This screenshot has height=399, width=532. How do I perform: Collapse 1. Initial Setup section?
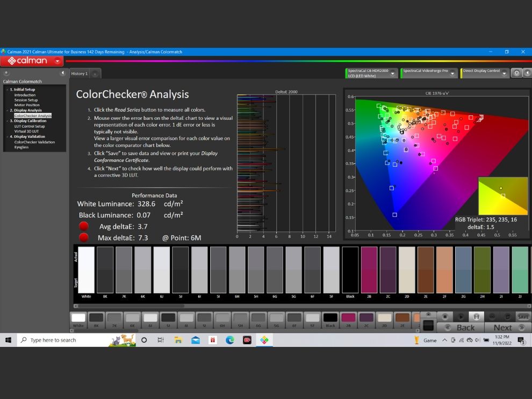coord(7,90)
